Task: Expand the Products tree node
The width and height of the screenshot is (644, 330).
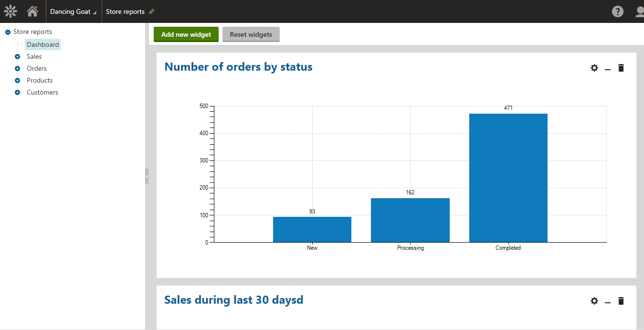Action: click(18, 80)
